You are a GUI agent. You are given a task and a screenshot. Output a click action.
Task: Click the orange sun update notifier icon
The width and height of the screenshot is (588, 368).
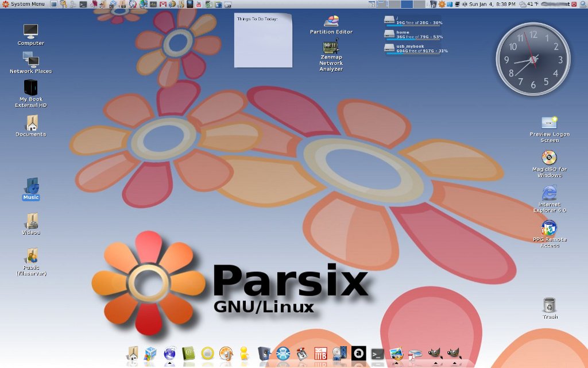click(x=442, y=4)
